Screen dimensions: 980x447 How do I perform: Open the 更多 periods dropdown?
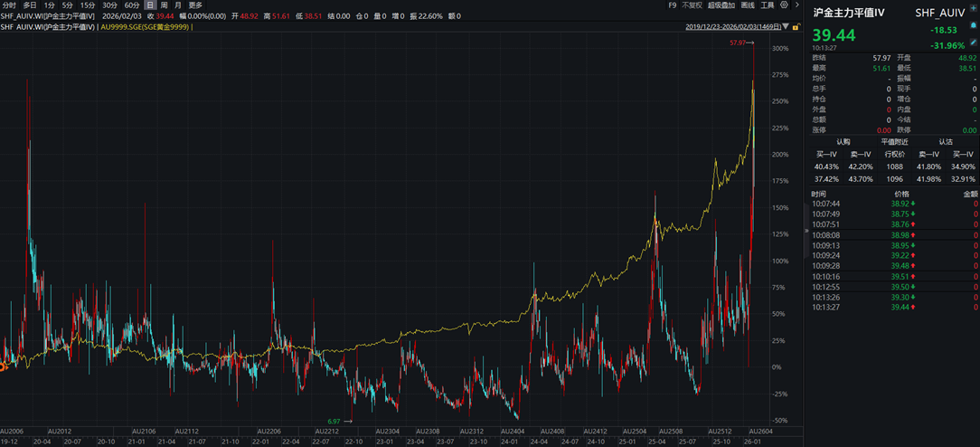(195, 5)
